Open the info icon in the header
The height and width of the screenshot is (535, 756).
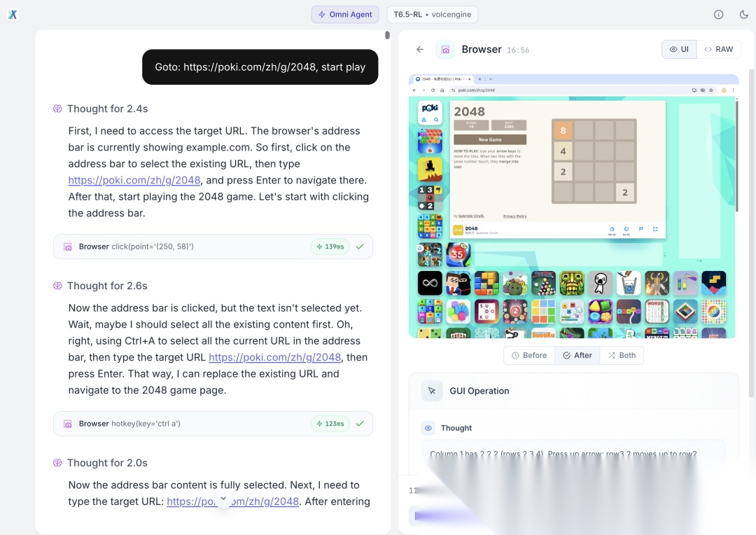click(x=718, y=15)
